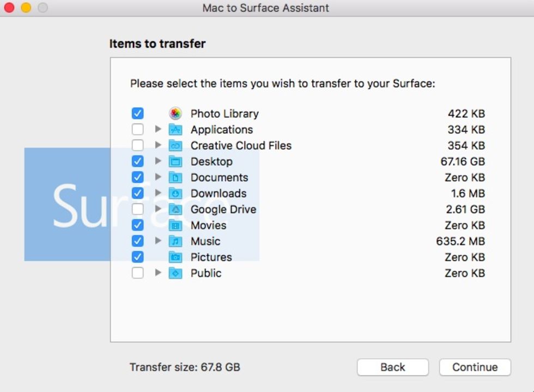Expand the Music folder contents
The image size is (534, 392).
158,241
